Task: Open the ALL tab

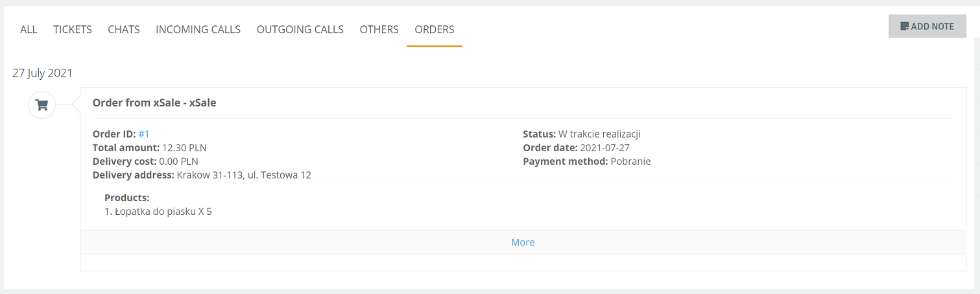Action: click(29, 29)
